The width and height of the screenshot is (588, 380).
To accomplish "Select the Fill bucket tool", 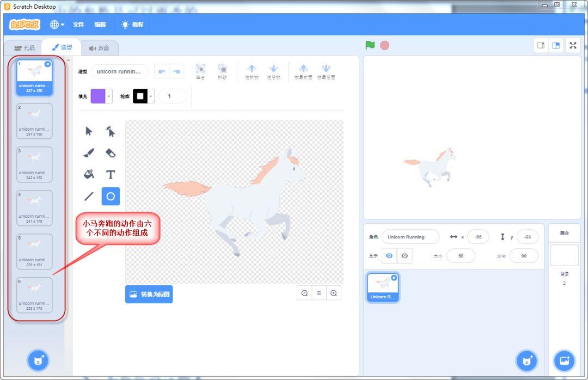I will coord(89,174).
